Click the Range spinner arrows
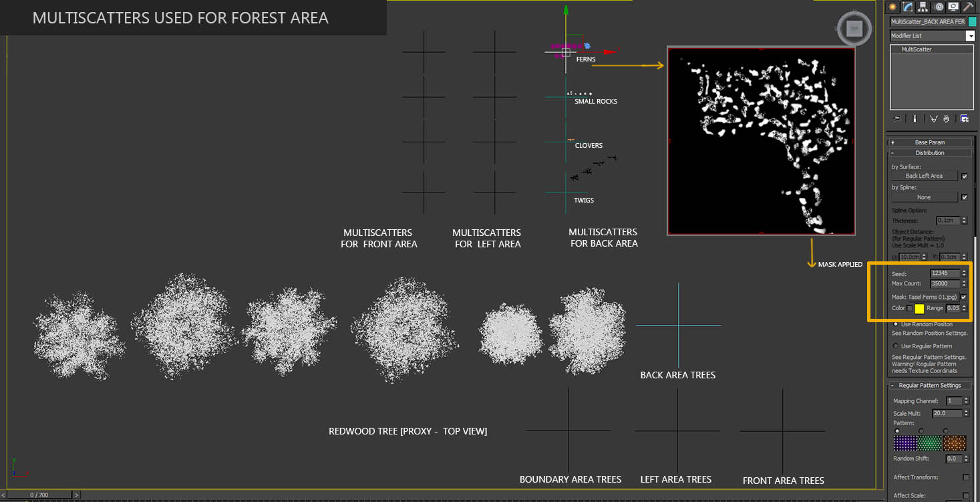 (964, 308)
